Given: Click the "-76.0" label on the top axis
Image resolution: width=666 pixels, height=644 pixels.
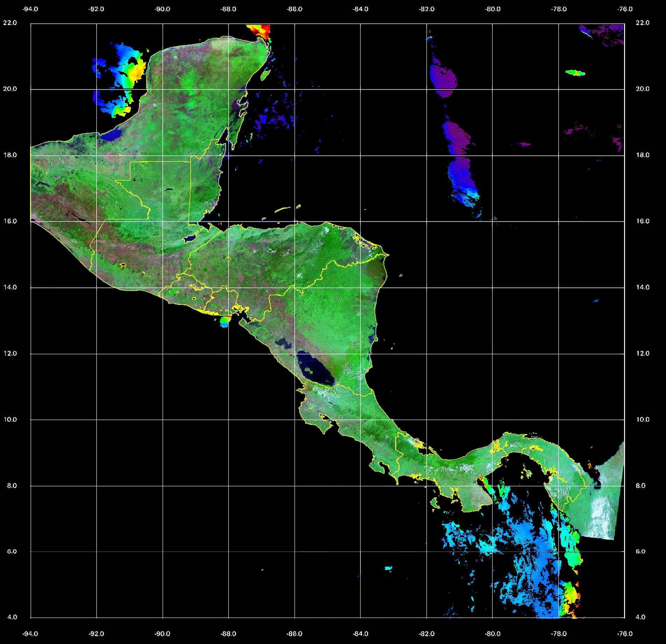Looking at the screenshot, I should click(x=625, y=9).
